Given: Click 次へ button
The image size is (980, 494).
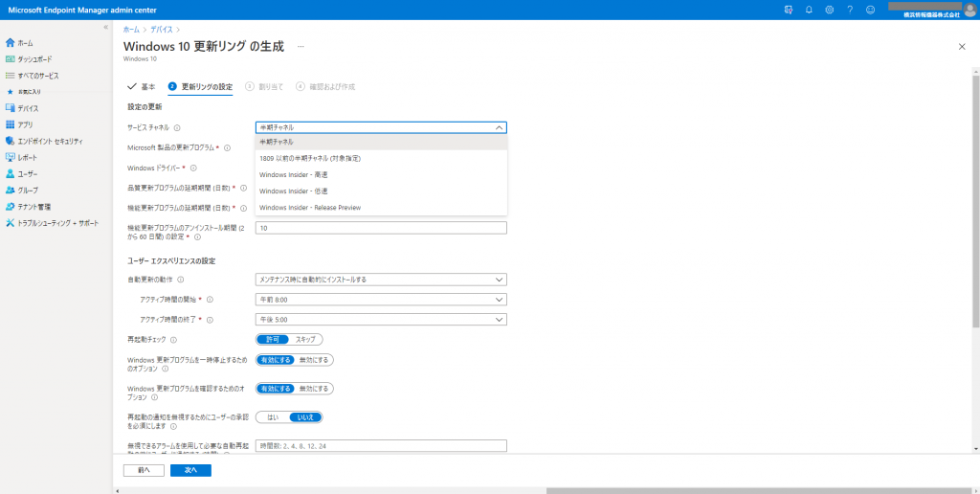Looking at the screenshot, I should coord(190,470).
